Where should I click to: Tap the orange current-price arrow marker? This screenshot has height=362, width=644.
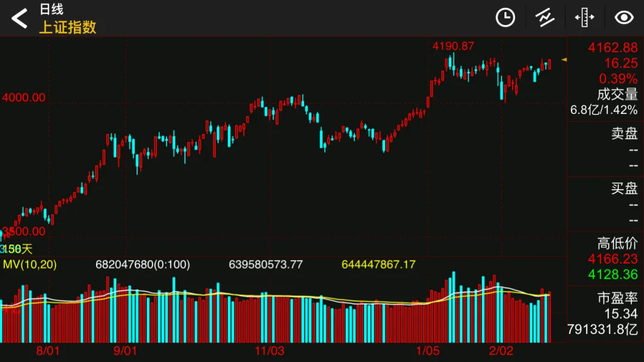pos(564,60)
